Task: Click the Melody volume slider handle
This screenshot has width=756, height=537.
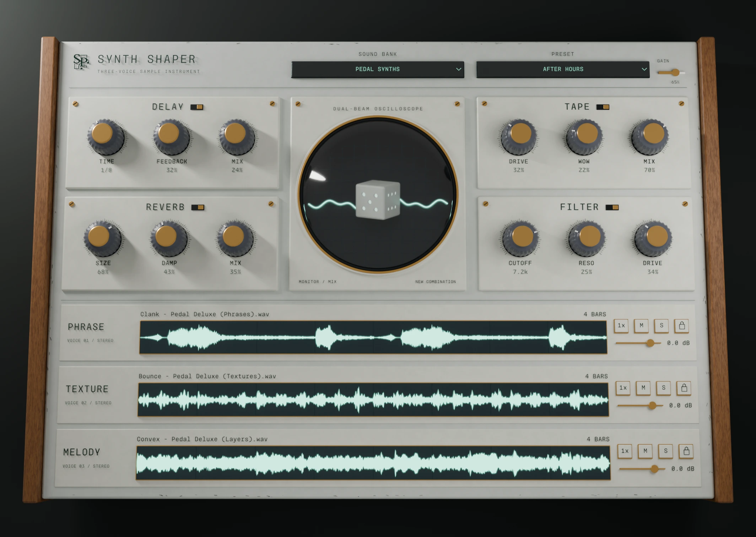Action: tap(654, 469)
